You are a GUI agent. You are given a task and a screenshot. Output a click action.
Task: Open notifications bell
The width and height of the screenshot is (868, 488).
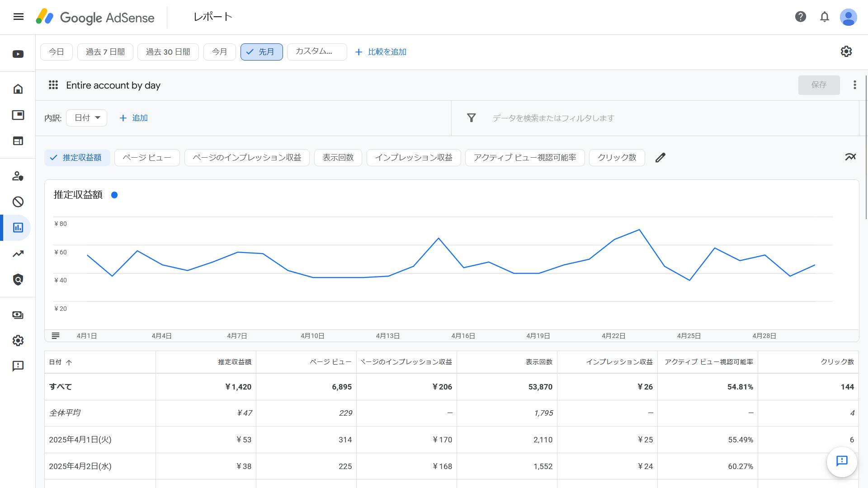tap(824, 17)
